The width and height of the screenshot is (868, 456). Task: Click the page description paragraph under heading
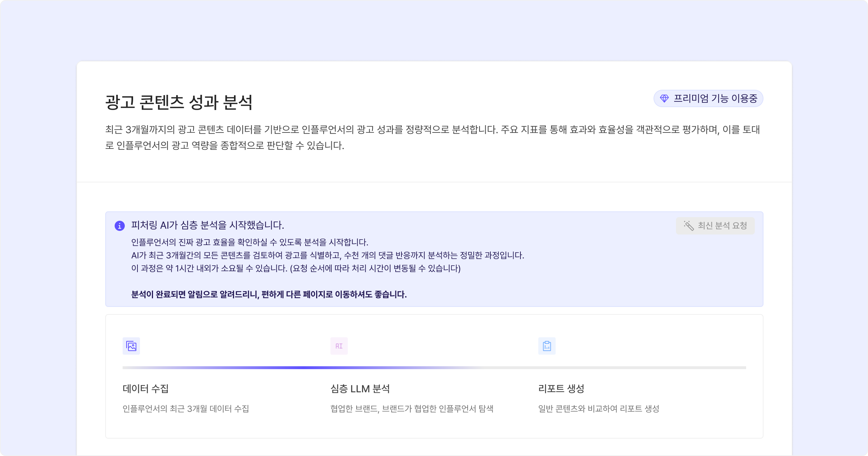(433, 137)
